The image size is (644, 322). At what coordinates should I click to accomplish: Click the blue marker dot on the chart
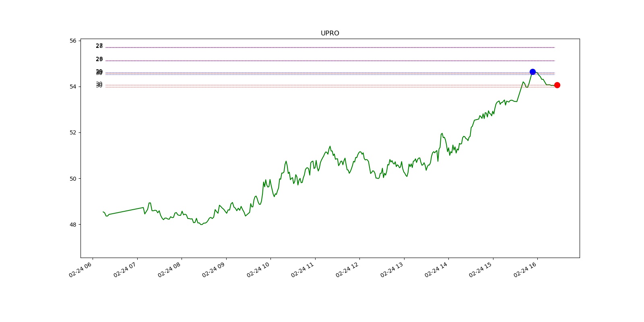coord(533,72)
